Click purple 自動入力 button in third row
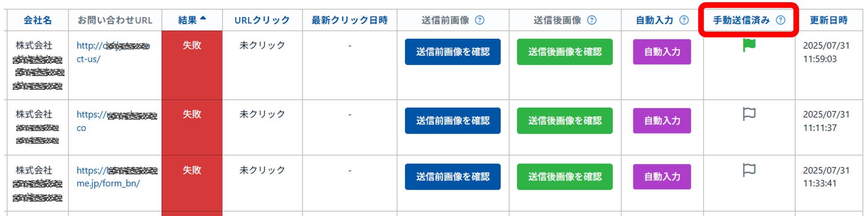The image size is (868, 216). (x=662, y=177)
